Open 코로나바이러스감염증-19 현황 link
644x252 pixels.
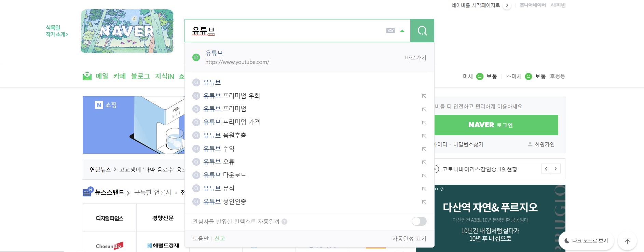480,169
